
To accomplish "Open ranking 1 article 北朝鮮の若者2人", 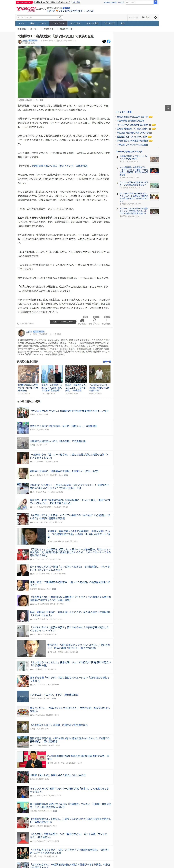I will [x=134, y=157].
